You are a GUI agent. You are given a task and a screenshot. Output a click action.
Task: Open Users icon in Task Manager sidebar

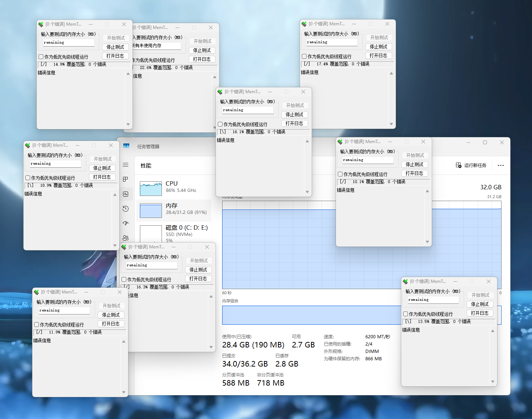point(126,238)
